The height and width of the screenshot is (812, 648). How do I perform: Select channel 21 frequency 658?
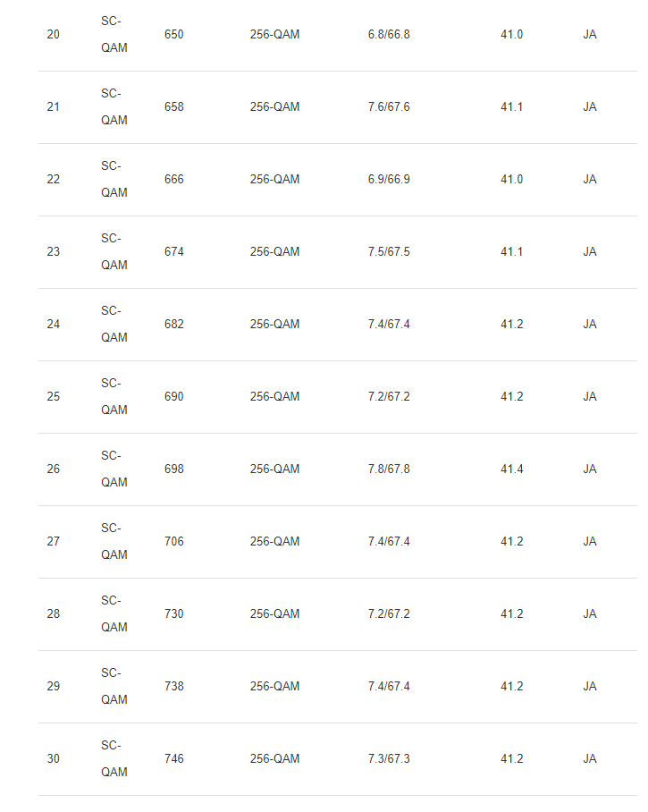174,107
